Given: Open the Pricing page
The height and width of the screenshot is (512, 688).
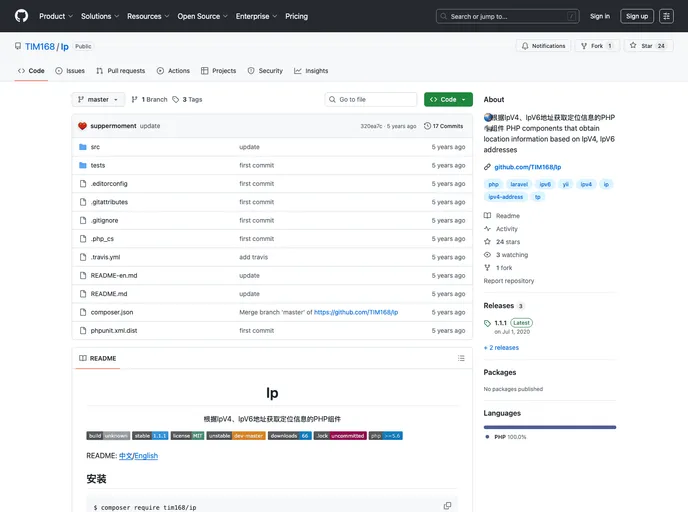Looking at the screenshot, I should click(296, 16).
